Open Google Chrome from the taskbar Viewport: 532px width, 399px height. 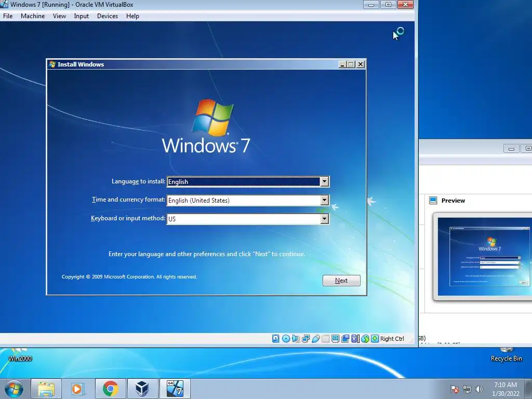tap(110, 389)
